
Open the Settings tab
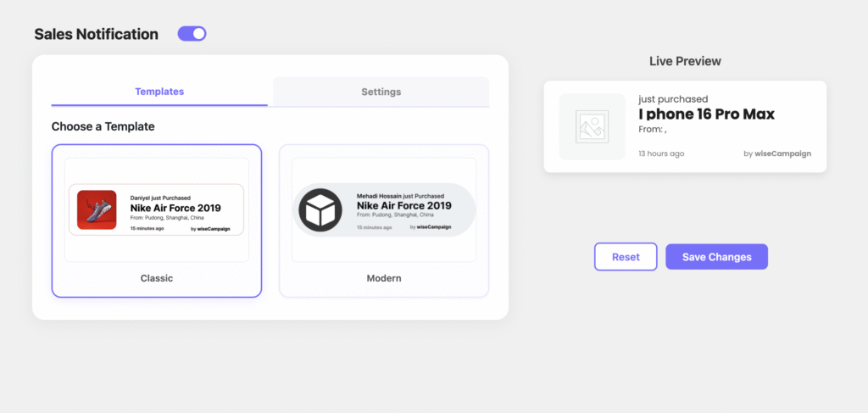tap(381, 92)
